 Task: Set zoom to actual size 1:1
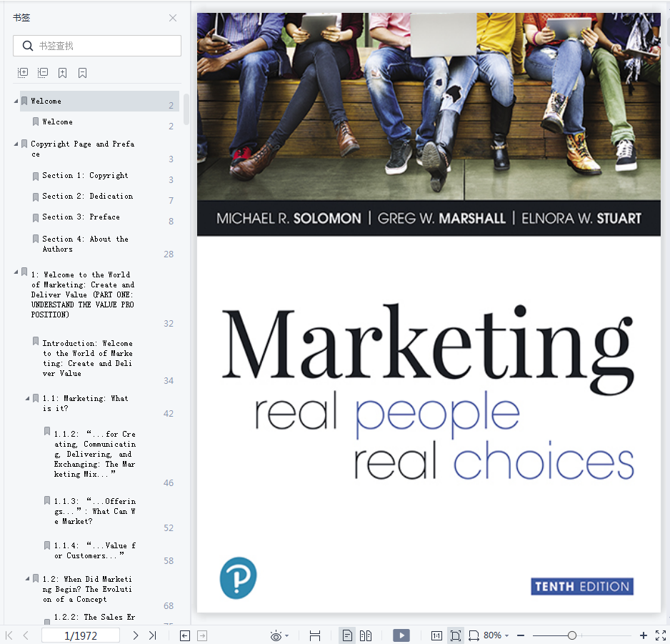[x=436, y=636]
